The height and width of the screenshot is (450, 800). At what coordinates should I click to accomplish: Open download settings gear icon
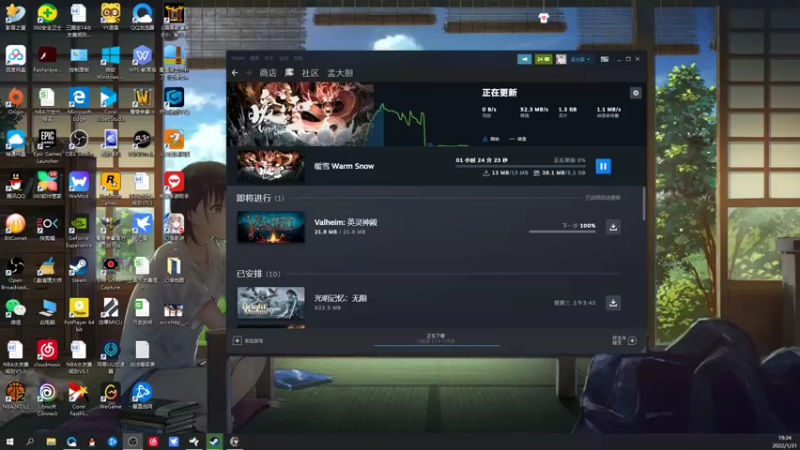tap(635, 93)
